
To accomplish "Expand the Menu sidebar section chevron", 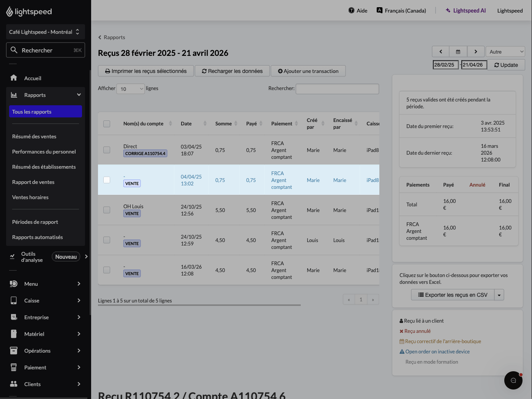I will (x=79, y=284).
